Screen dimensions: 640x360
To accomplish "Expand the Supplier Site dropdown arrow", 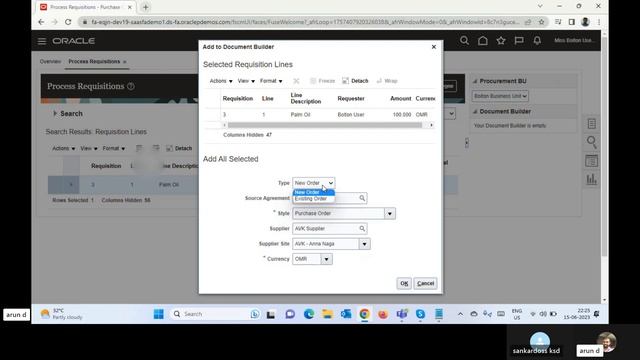I will pyautogui.click(x=364, y=244).
